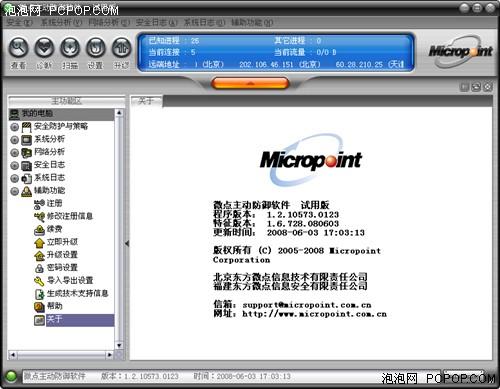Screen dimensions: 500x389
Task: Select 立即升级 house icon item
Action: (x=56, y=242)
